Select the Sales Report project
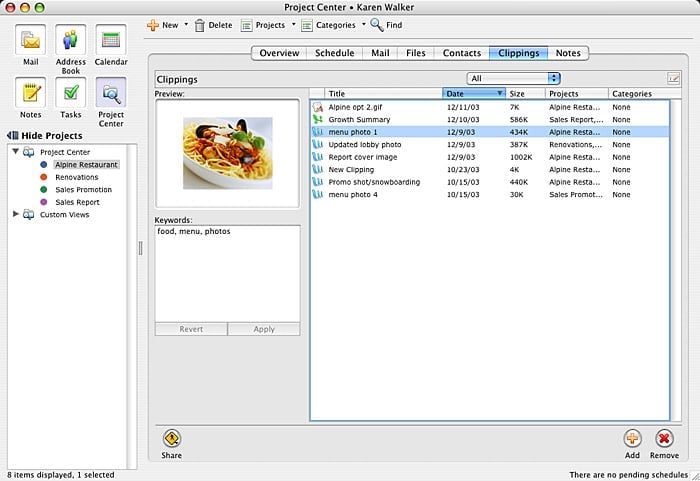 77,202
